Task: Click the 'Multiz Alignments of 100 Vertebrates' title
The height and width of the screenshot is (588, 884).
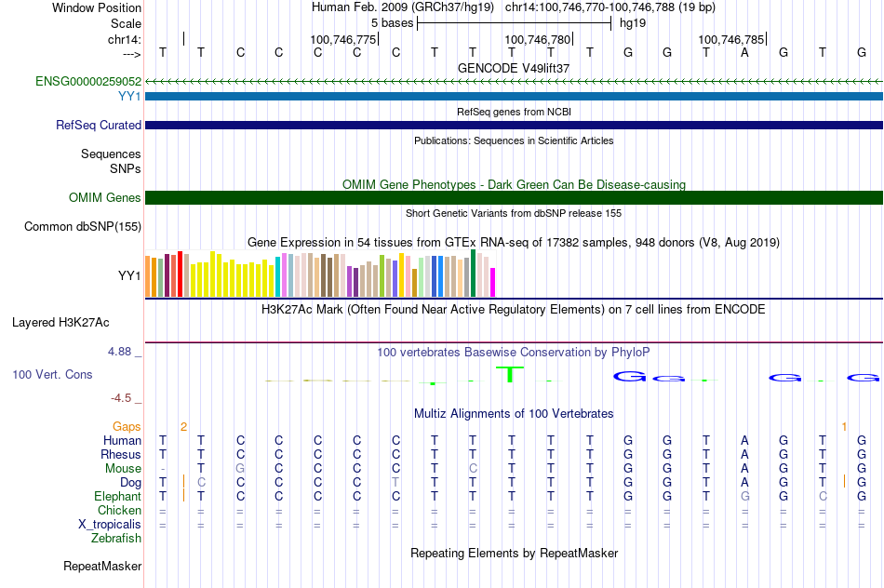Action: click(x=514, y=414)
